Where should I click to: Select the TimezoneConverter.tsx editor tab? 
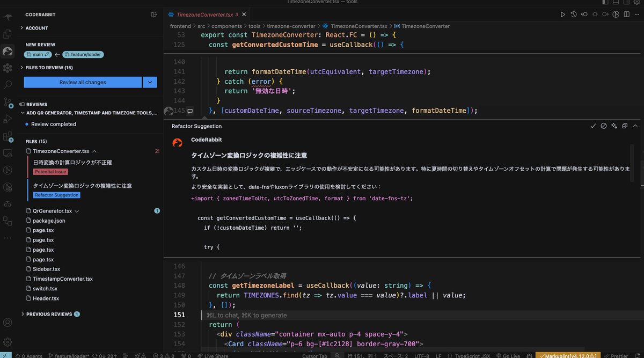[204, 14]
